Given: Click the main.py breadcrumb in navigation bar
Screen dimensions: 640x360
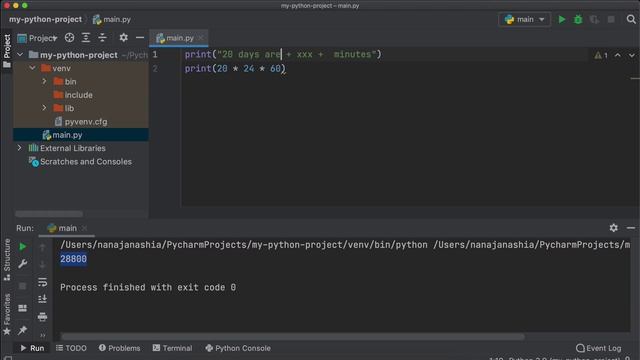Looking at the screenshot, I should (112, 19).
